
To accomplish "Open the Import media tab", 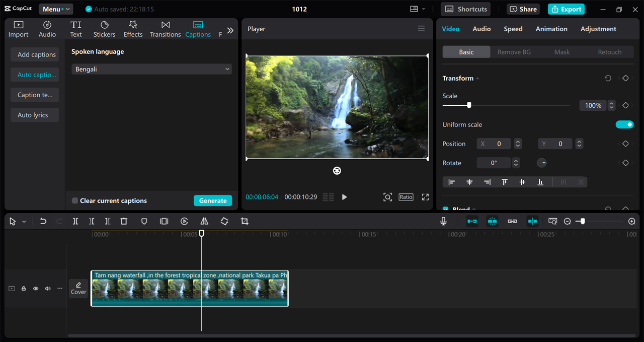I will [x=18, y=29].
